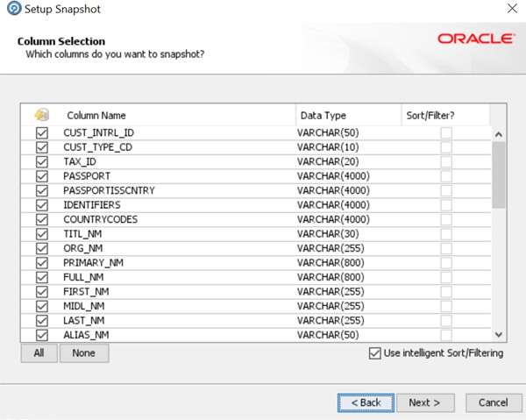Uncheck the TAX_ID column checkbox
The height and width of the screenshot is (420, 526).
(x=42, y=161)
